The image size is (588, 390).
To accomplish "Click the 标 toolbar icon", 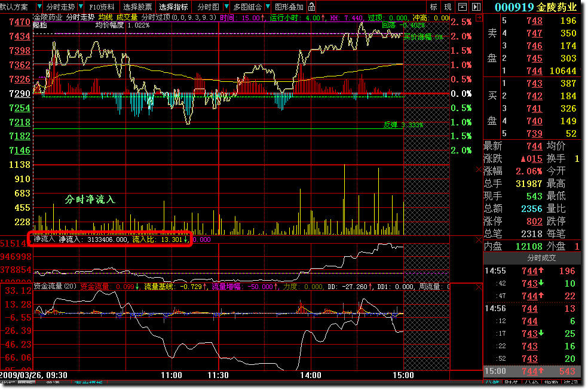I will [x=433, y=7].
